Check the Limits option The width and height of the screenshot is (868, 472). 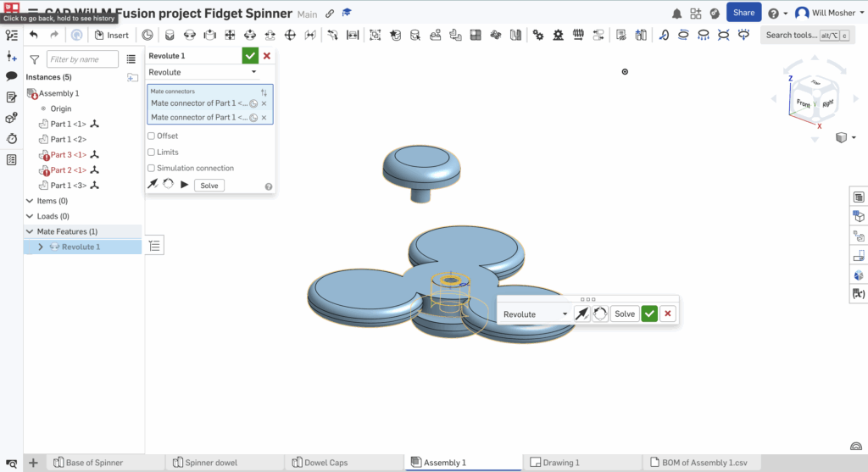tap(151, 152)
